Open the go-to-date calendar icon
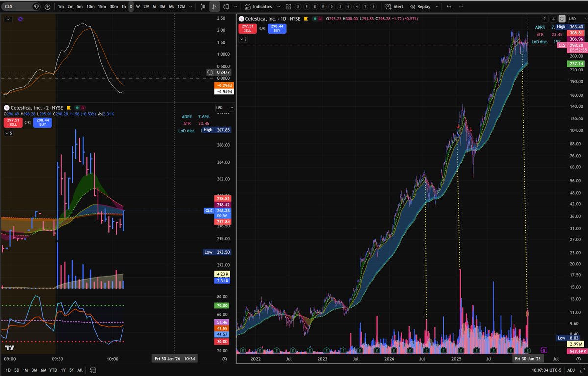 pyautogui.click(x=93, y=370)
